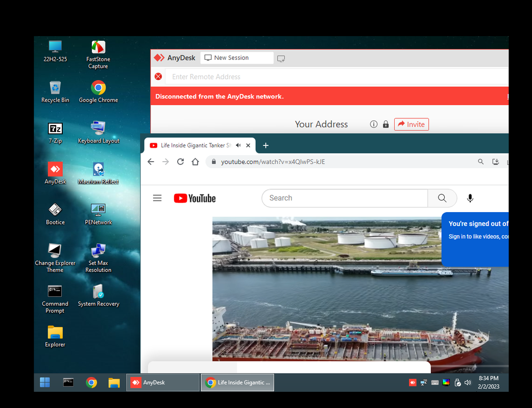
Task: Click the YouTube search magnifier button
Action: click(x=442, y=198)
